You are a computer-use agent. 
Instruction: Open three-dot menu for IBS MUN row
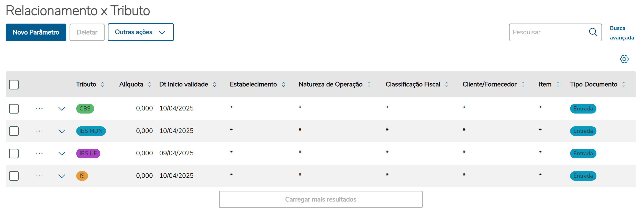coord(39,131)
